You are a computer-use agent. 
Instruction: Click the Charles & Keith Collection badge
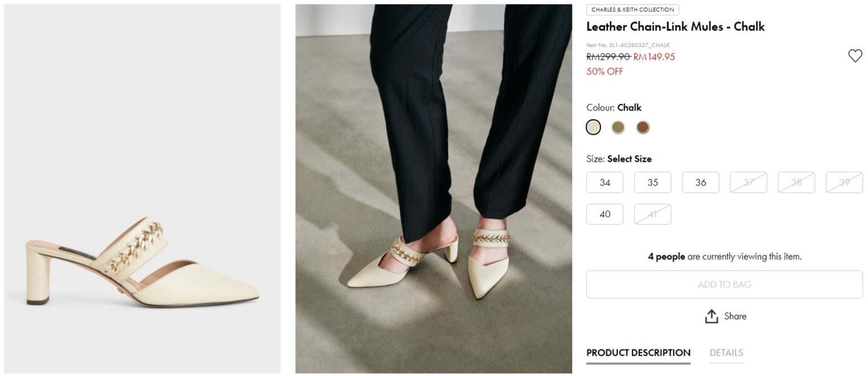(632, 10)
